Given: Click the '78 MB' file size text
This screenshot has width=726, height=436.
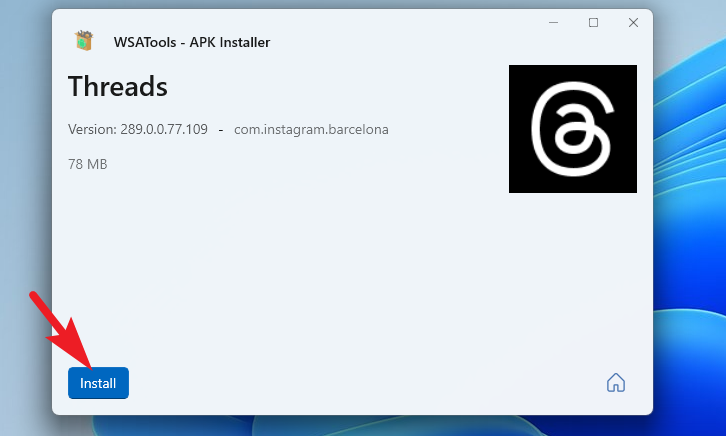Looking at the screenshot, I should pos(88,164).
